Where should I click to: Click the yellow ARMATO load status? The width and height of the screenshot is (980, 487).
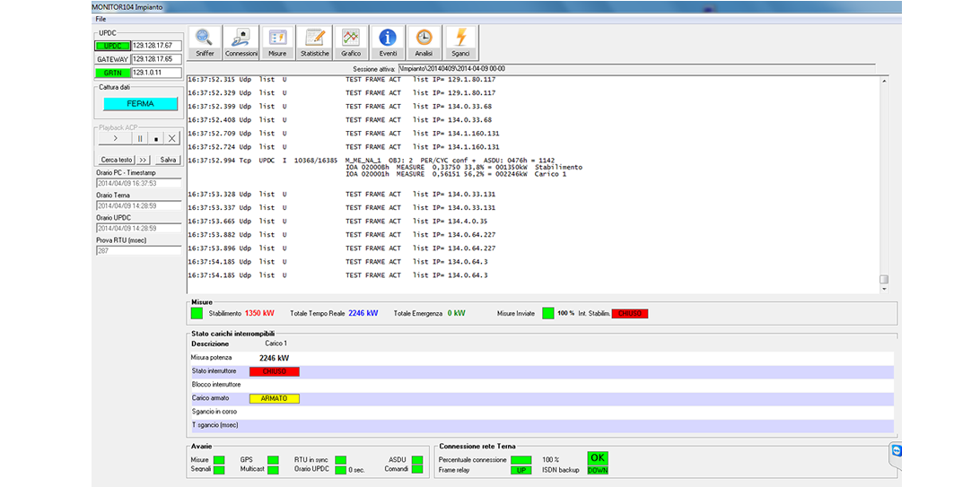coord(275,398)
